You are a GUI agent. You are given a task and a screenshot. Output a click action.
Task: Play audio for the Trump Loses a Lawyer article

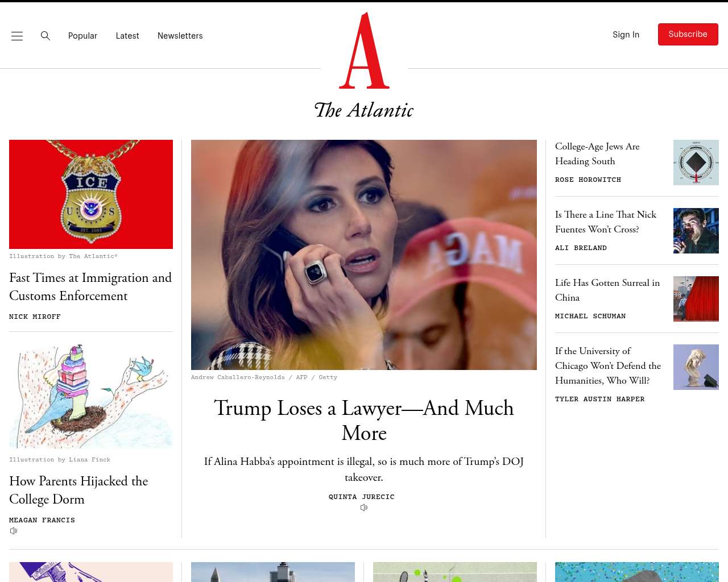click(364, 508)
